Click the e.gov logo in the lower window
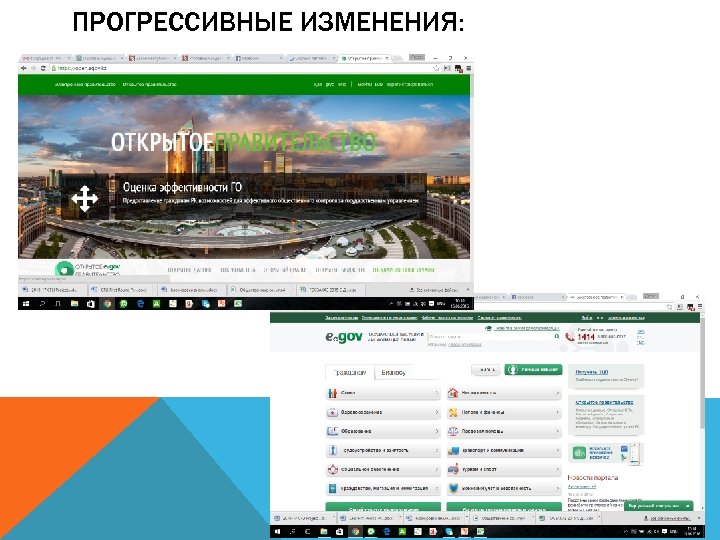720x540 pixels. [x=344, y=337]
